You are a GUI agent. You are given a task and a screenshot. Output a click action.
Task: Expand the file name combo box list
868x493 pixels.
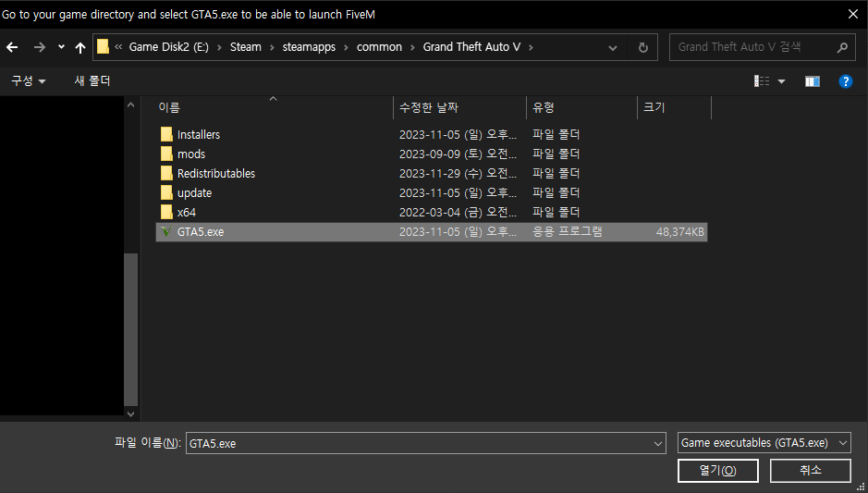(657, 443)
